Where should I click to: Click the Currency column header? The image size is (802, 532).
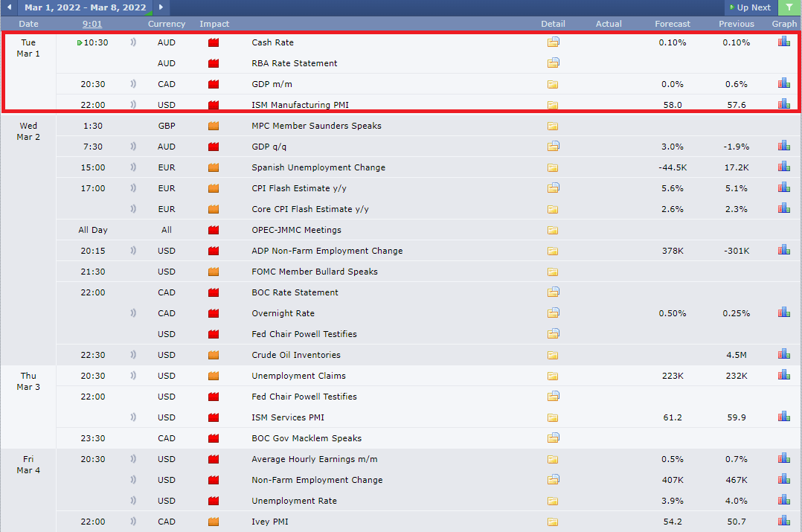(166, 24)
